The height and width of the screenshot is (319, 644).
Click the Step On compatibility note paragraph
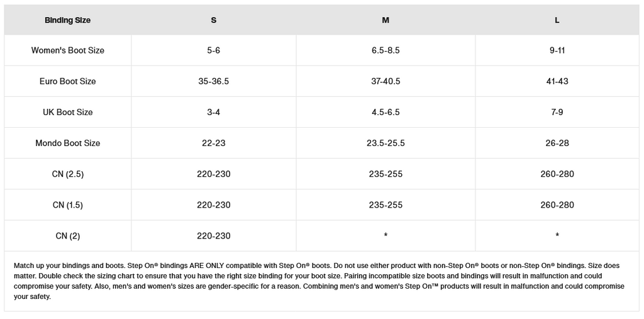(321, 281)
